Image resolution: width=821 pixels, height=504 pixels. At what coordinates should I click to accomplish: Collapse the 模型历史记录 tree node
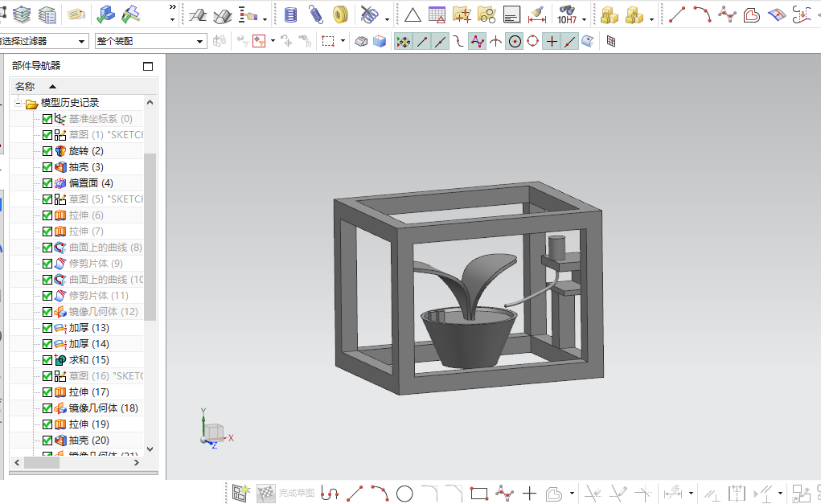(18, 103)
